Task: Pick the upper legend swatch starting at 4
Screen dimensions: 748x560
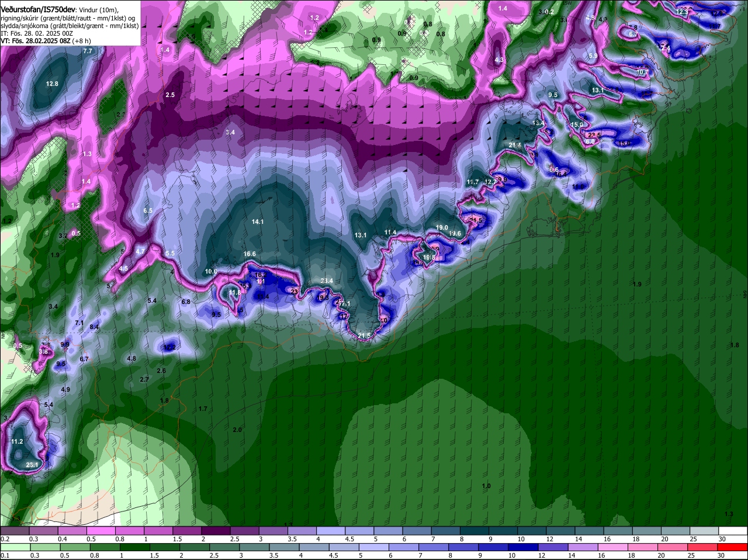Action: pyautogui.click(x=330, y=531)
